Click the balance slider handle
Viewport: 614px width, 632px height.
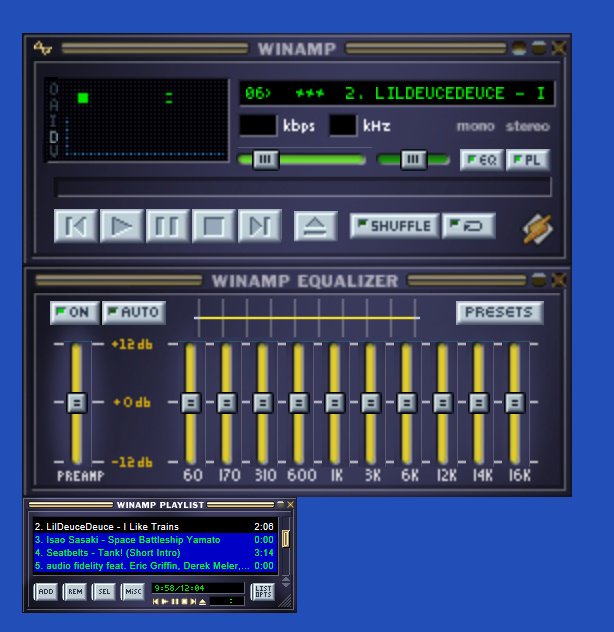tap(413, 159)
